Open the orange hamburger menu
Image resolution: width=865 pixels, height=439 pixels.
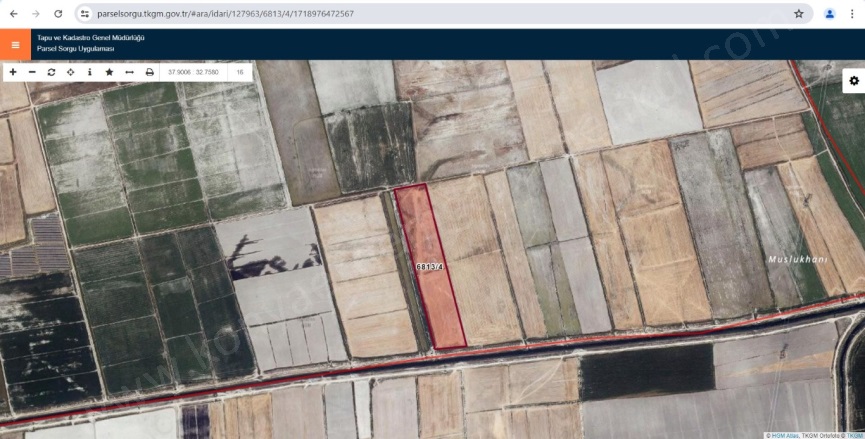[15, 44]
